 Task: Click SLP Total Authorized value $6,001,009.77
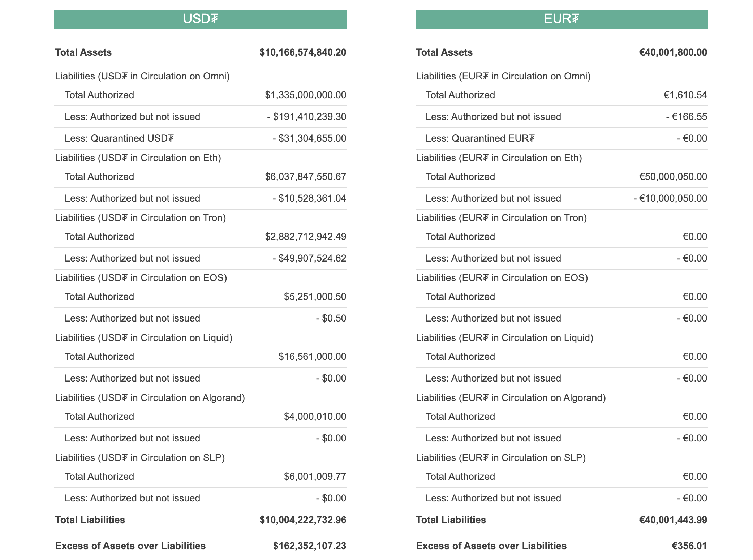[315, 477]
